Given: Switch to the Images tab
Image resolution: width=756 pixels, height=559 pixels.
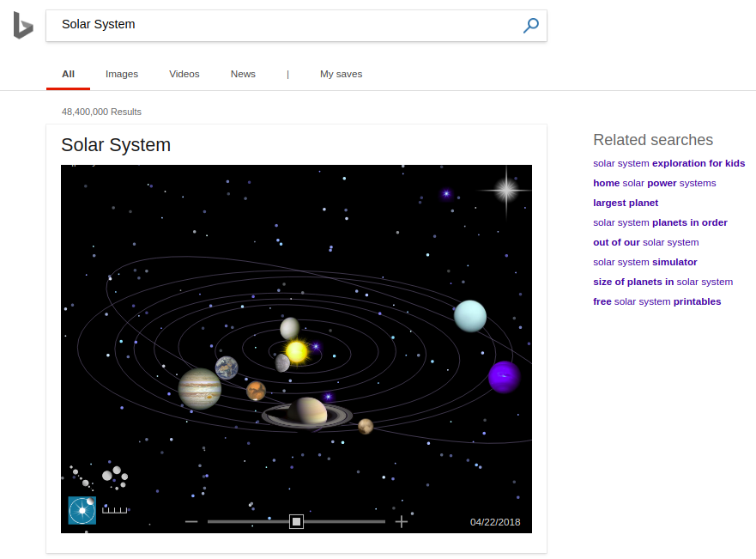Looking at the screenshot, I should pyautogui.click(x=122, y=74).
